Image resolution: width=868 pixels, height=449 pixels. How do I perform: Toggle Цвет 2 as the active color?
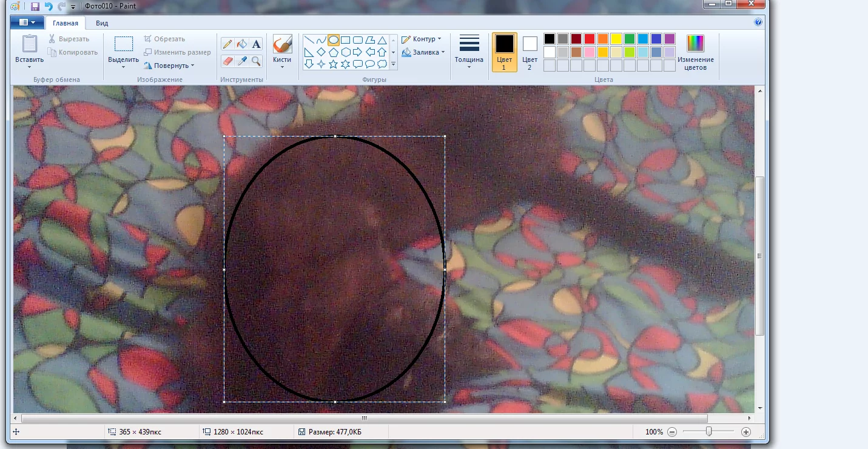coord(530,52)
